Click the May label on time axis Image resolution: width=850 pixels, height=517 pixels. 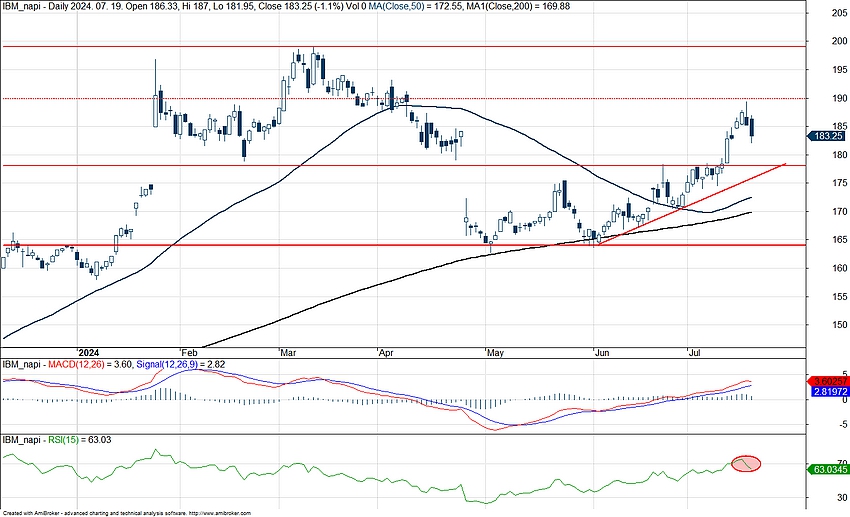click(495, 353)
